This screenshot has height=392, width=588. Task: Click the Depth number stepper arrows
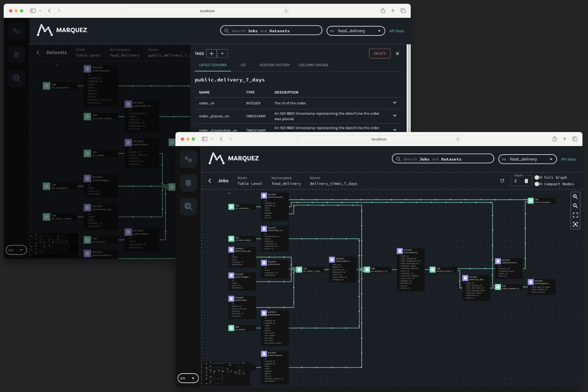[526, 181]
